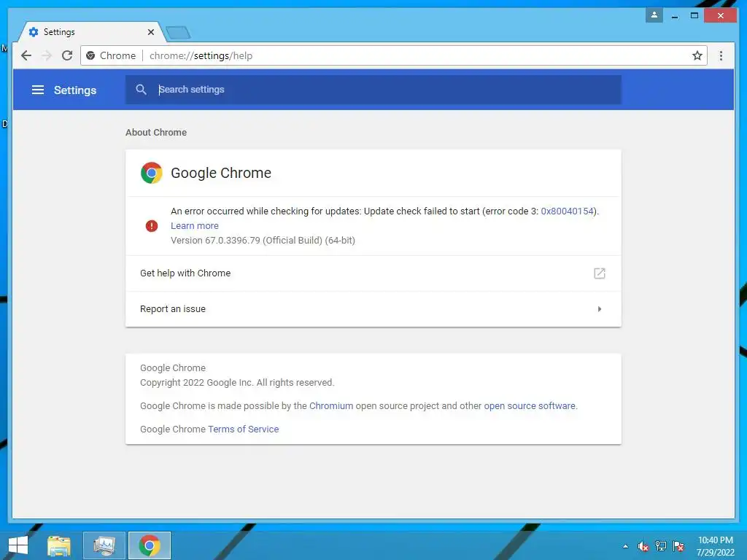Click the magnifier icon in search settings

141,90
